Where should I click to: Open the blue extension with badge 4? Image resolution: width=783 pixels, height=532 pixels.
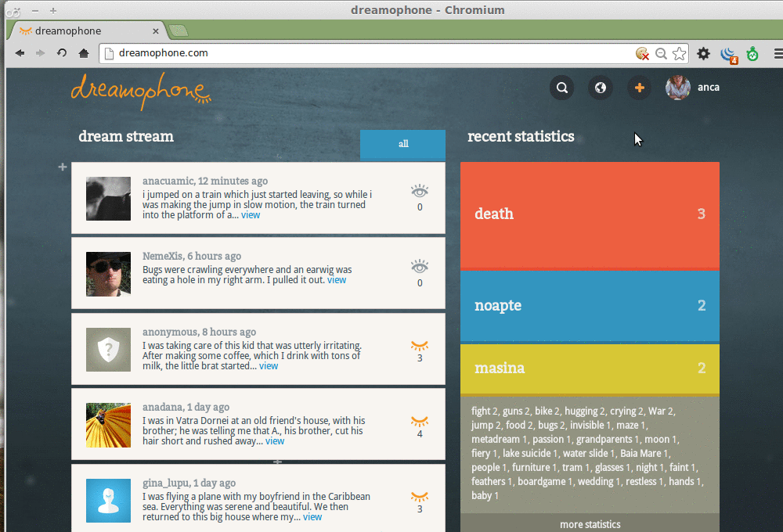(729, 55)
